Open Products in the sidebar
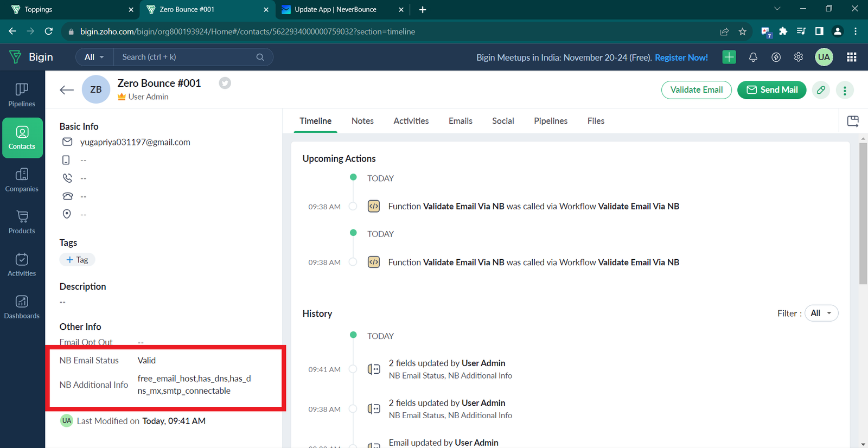The width and height of the screenshot is (868, 448). point(22,222)
